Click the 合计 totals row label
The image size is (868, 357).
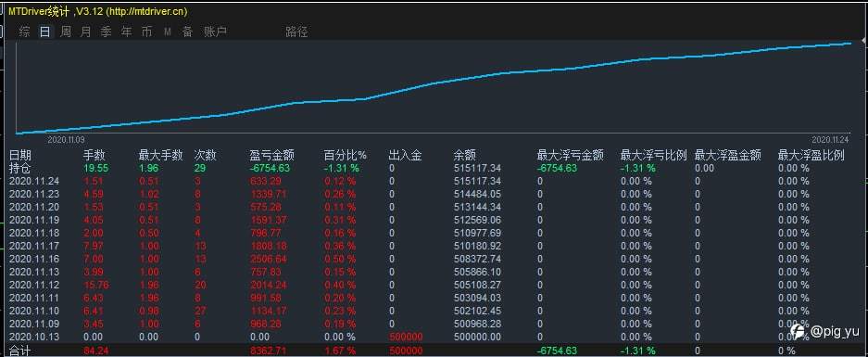point(20,351)
